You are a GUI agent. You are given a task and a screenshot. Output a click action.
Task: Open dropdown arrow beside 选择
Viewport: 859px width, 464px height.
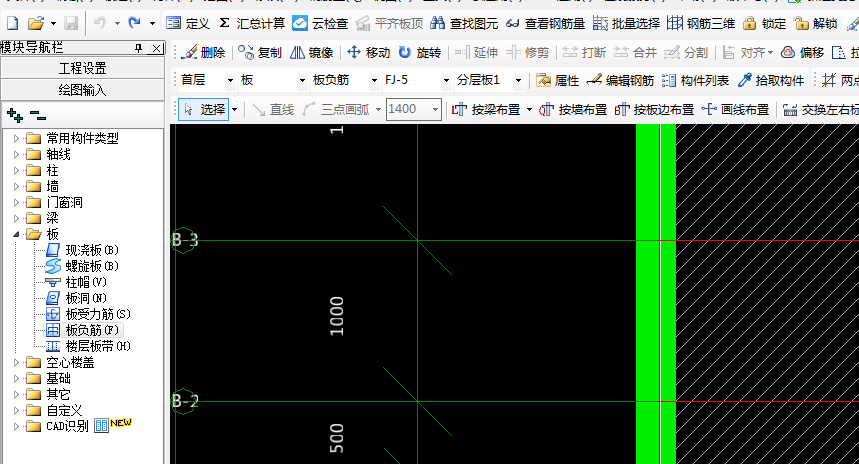234,110
